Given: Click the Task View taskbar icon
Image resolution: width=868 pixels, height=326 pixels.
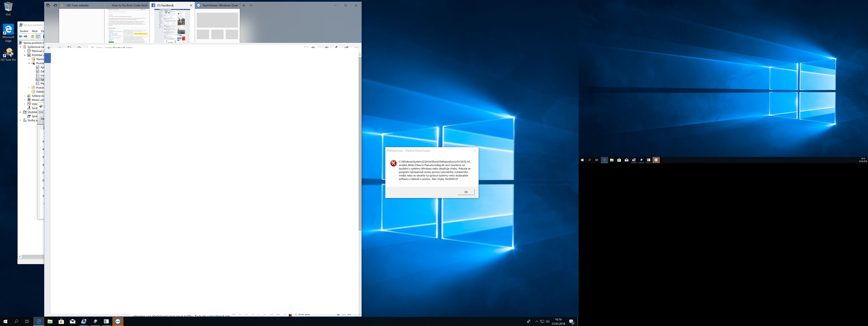Looking at the screenshot, I should coord(27,321).
